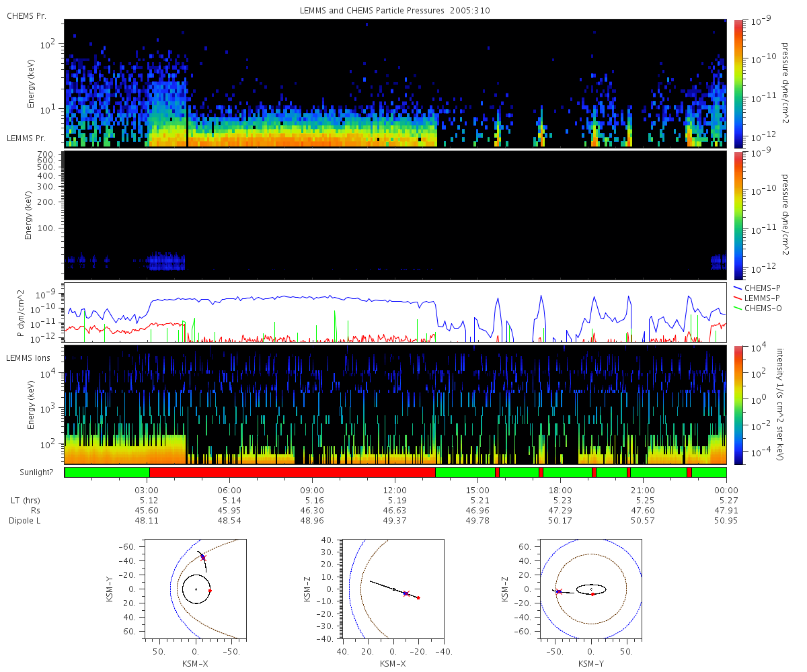The image size is (807, 672).
Task: Click the LEMMS Ions intensity spectrogram
Action: tap(395, 405)
